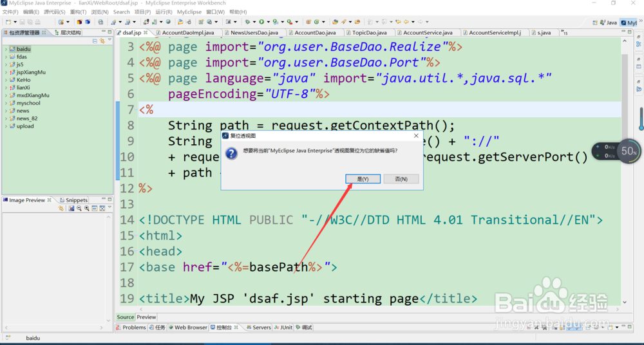
Task: Click the green Run button icon
Action: [x=261, y=22]
